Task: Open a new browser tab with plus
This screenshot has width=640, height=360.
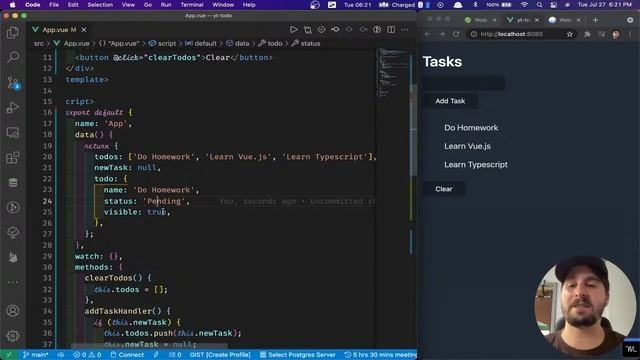Action: click(x=595, y=20)
